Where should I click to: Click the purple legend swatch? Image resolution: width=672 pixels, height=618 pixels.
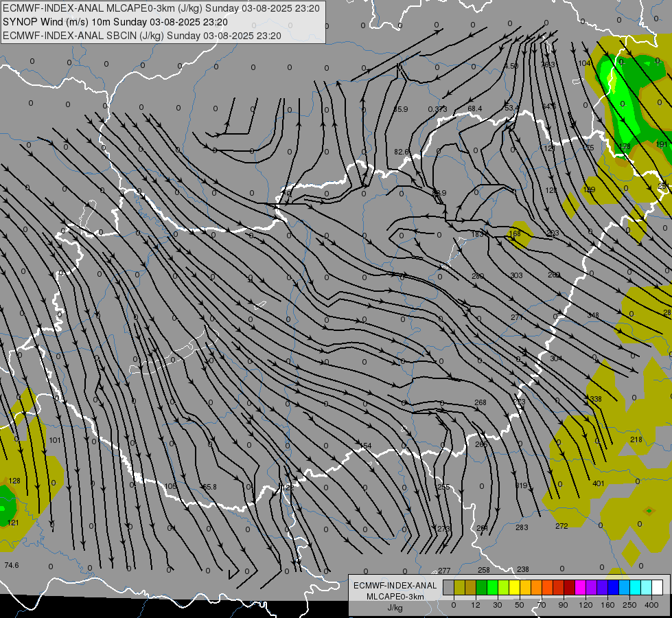tap(591, 587)
